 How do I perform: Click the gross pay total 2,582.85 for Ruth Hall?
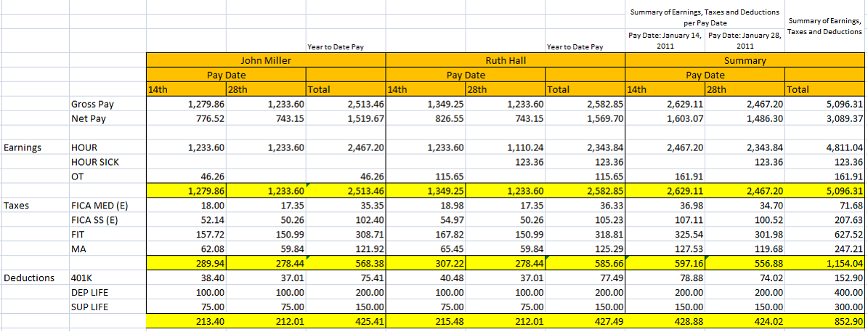tap(585, 103)
